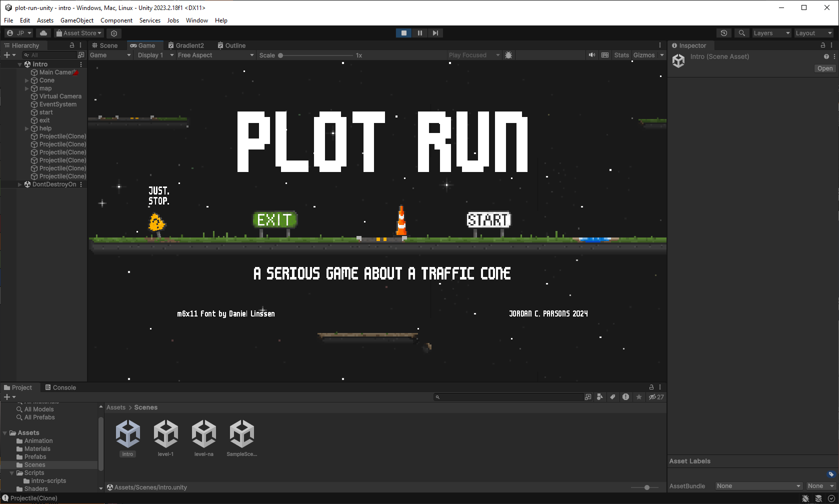This screenshot has width=839, height=504.
Task: Mute audio in Game view
Action: (x=592, y=55)
